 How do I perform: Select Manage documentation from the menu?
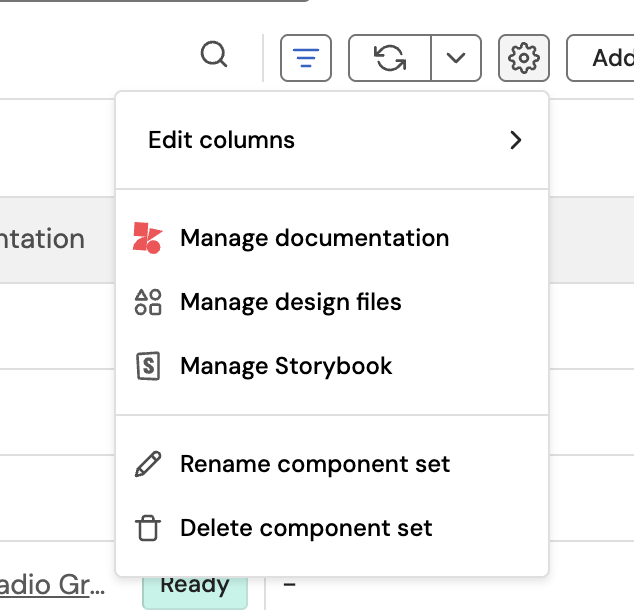[314, 238]
